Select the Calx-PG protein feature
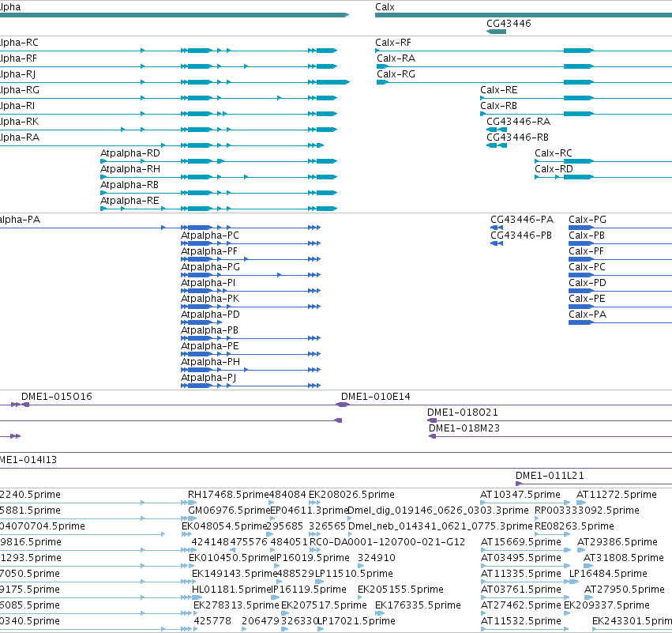The width and height of the screenshot is (672, 633). 620,228
